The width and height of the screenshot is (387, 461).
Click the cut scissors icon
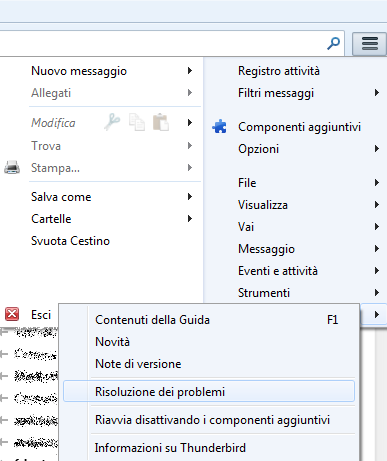112,122
